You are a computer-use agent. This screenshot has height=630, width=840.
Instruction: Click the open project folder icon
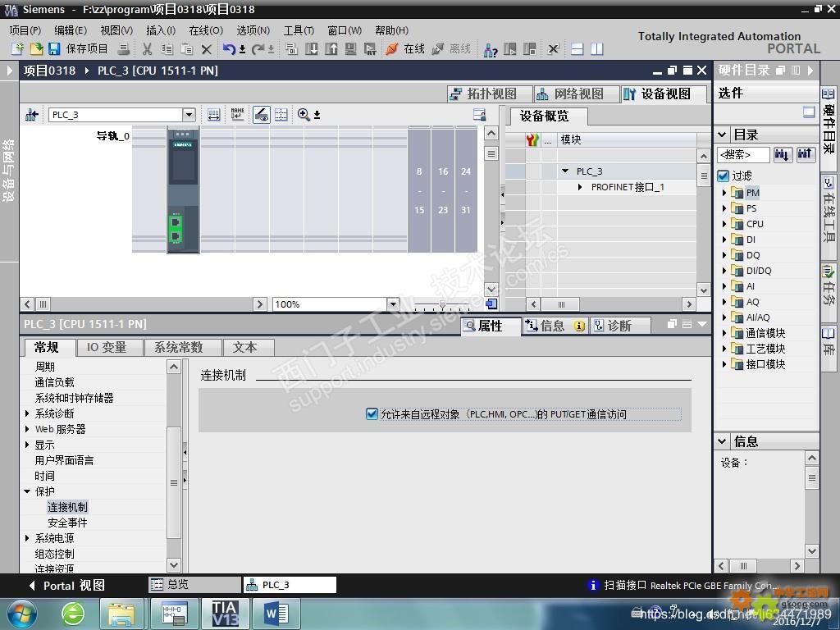click(x=36, y=49)
